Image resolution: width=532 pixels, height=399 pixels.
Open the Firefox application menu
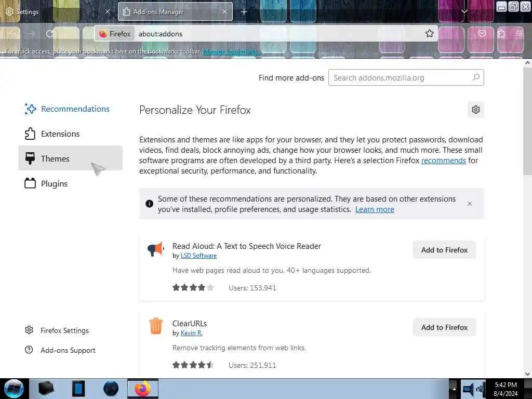tap(520, 33)
